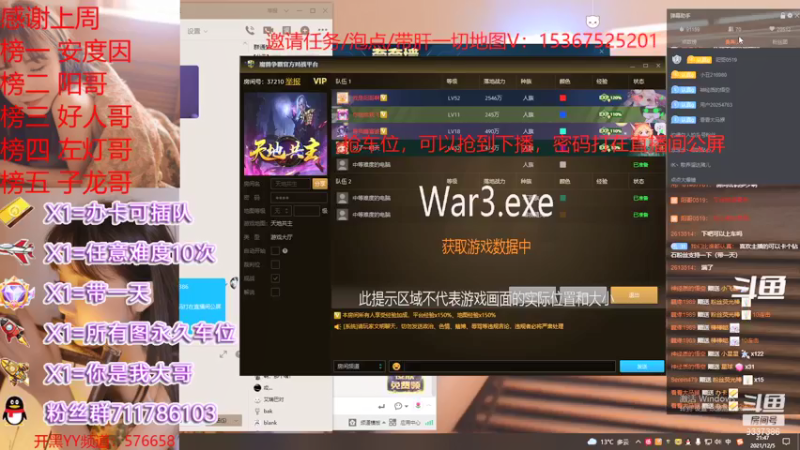Click the LV52 player's avatar
The width and height of the screenshot is (800, 450).
click(342, 97)
